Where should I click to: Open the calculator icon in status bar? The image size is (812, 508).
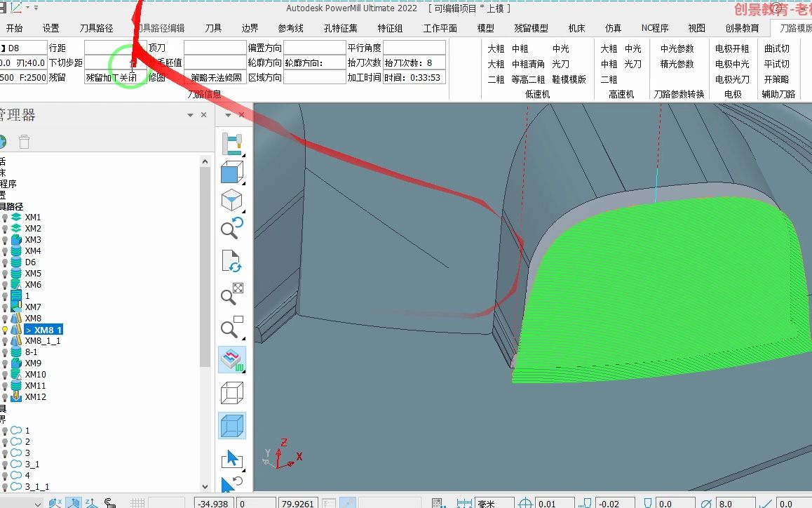pos(438,503)
